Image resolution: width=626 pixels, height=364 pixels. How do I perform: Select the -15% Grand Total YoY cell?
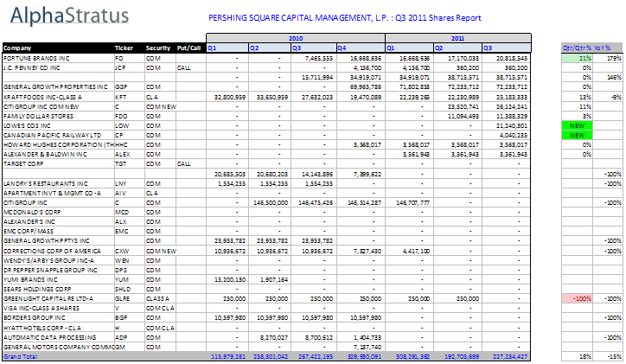[607, 357]
